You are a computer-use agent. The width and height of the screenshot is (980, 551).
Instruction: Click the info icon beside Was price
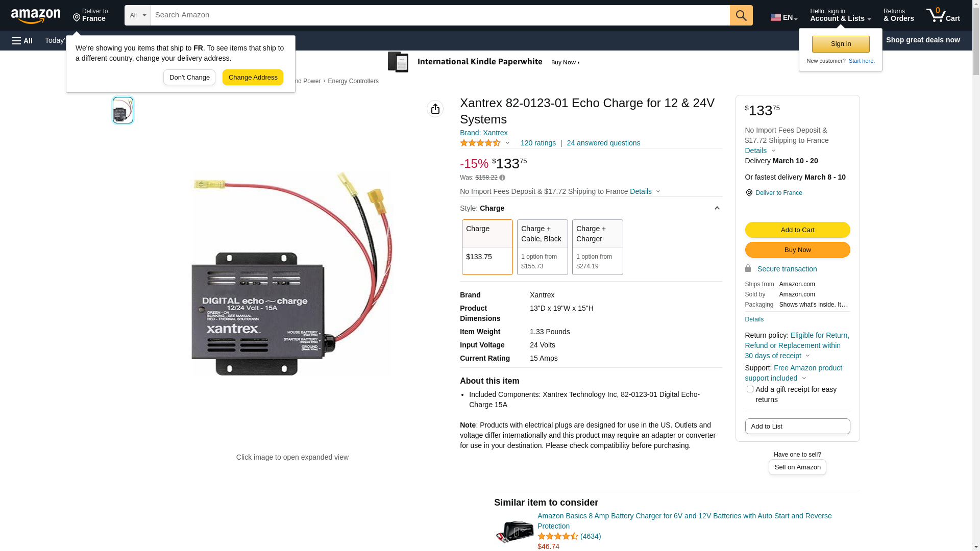[x=502, y=178]
